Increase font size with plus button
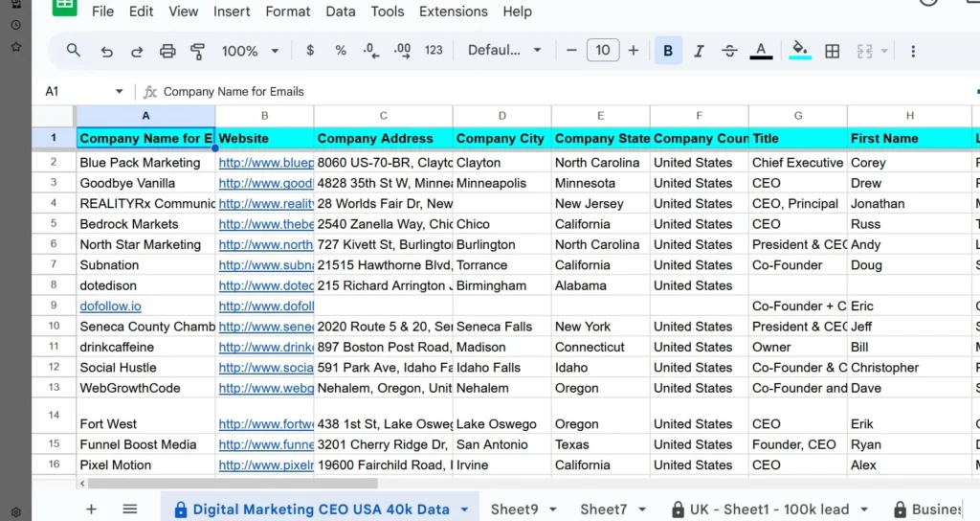The width and height of the screenshot is (980, 521). (634, 51)
